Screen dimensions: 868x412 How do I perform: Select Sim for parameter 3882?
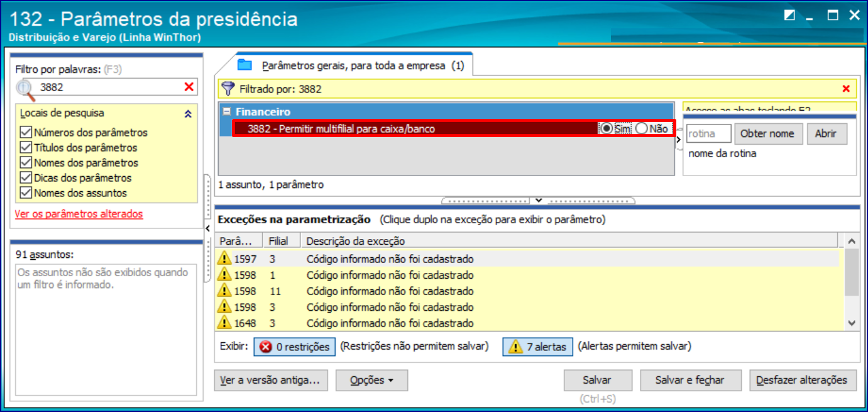coord(607,128)
